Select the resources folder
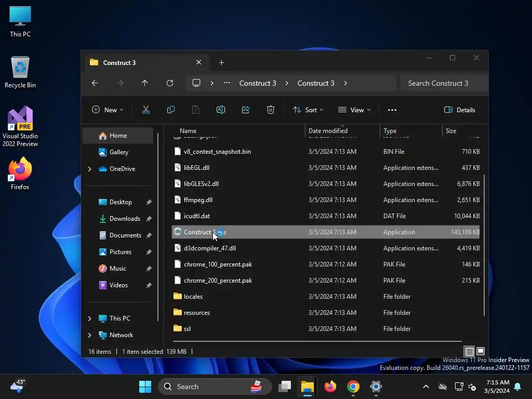This screenshot has width=532, height=399. click(x=325, y=312)
